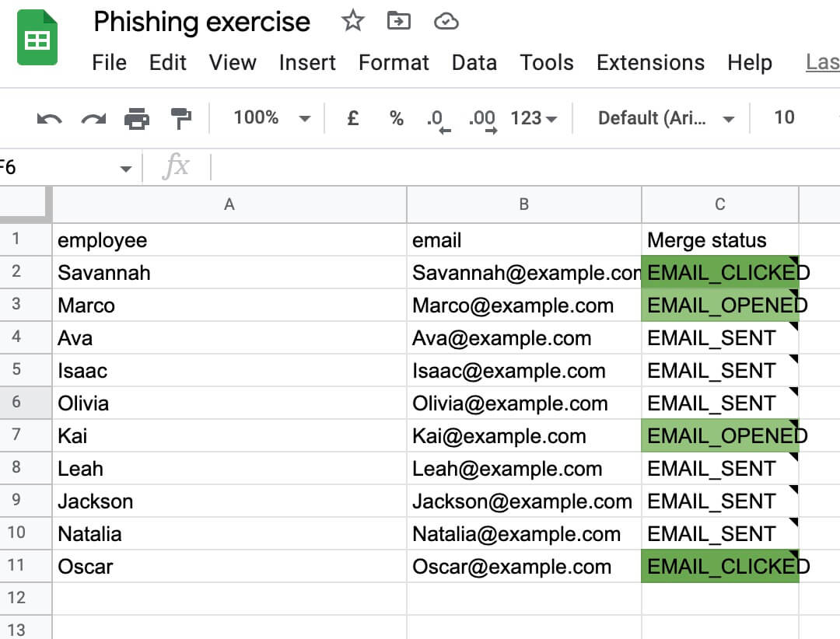Select Marco's EMAIL_OPENED status cell
The width and height of the screenshot is (840, 639).
(720, 306)
